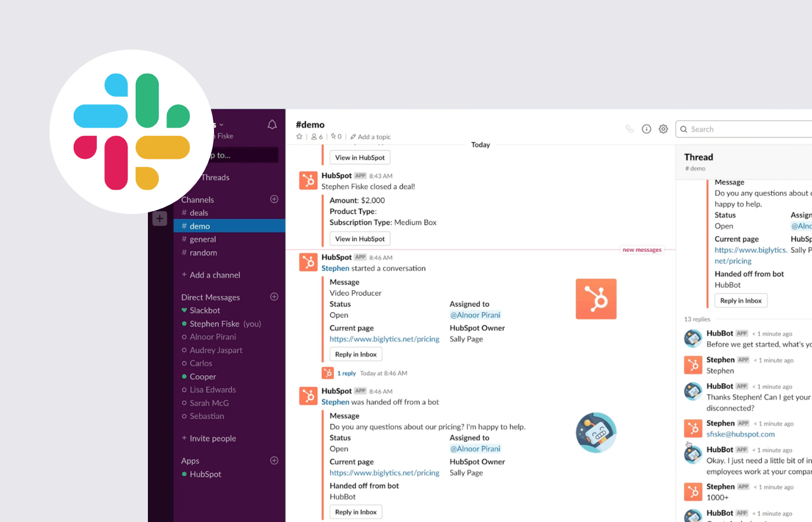Click the Search input field
This screenshot has width=812, height=522.
pos(744,129)
